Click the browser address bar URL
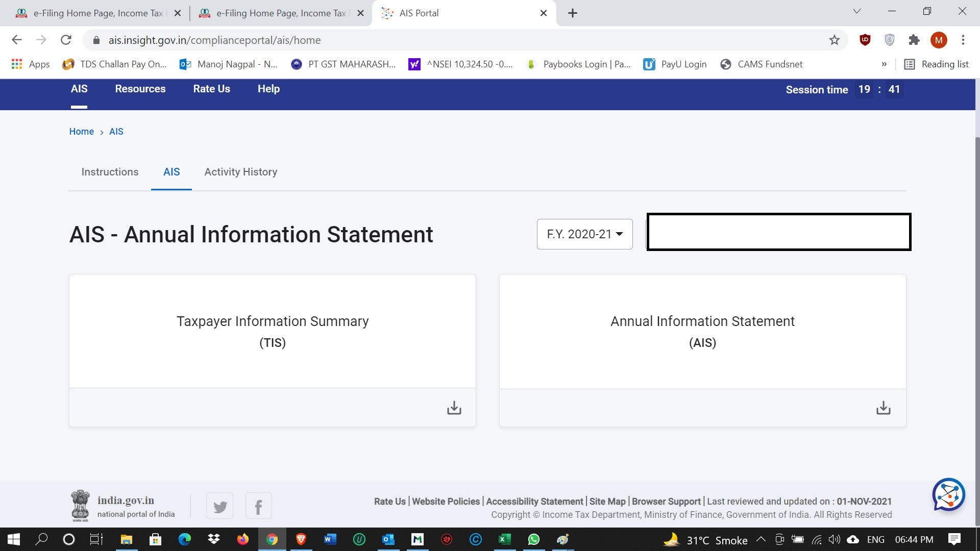This screenshot has height=551, width=980. point(214,40)
